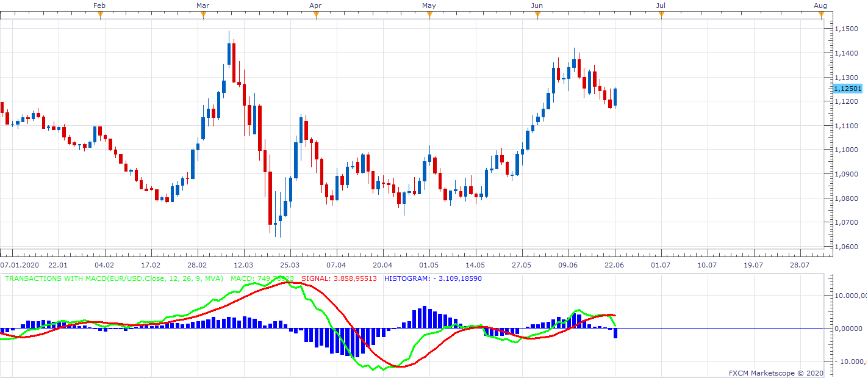Screen dimensions: 868x378
Task: Click the 1,0800 price axis label
Action: click(x=847, y=198)
